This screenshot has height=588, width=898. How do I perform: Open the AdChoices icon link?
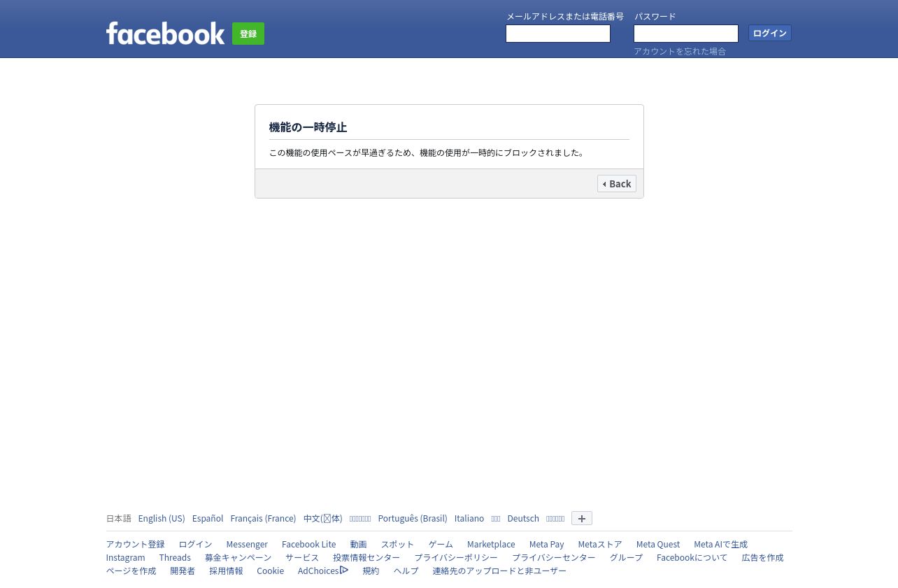coord(323,571)
